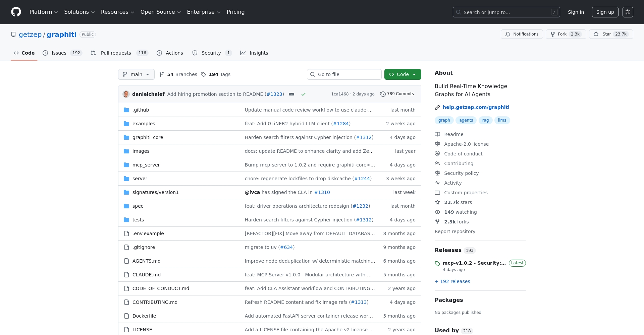Viewport: 644px width, 335px height.
Task: Select the 'rag' topic tag
Action: pos(485,120)
